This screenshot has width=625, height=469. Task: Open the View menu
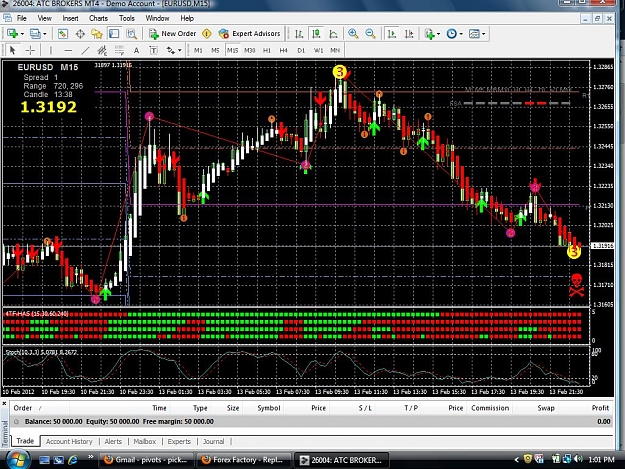(x=45, y=18)
